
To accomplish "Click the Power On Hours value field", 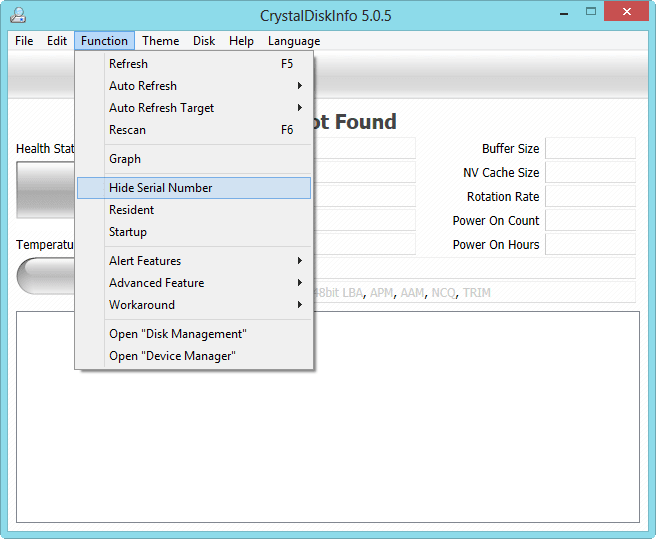I will tap(590, 244).
